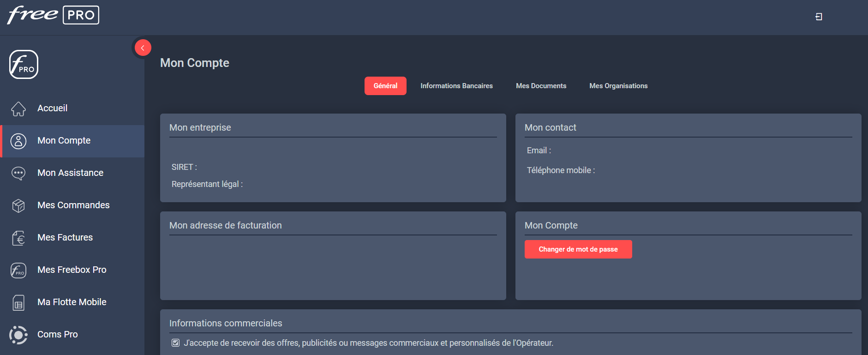The image size is (868, 355).
Task: Click the Mes Commandes box icon
Action: (18, 206)
